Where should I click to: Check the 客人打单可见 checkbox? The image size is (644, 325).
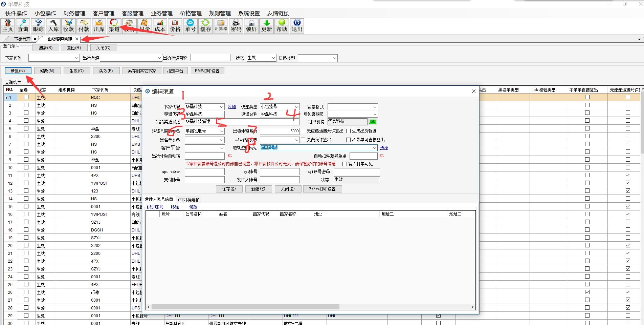[x=345, y=164]
